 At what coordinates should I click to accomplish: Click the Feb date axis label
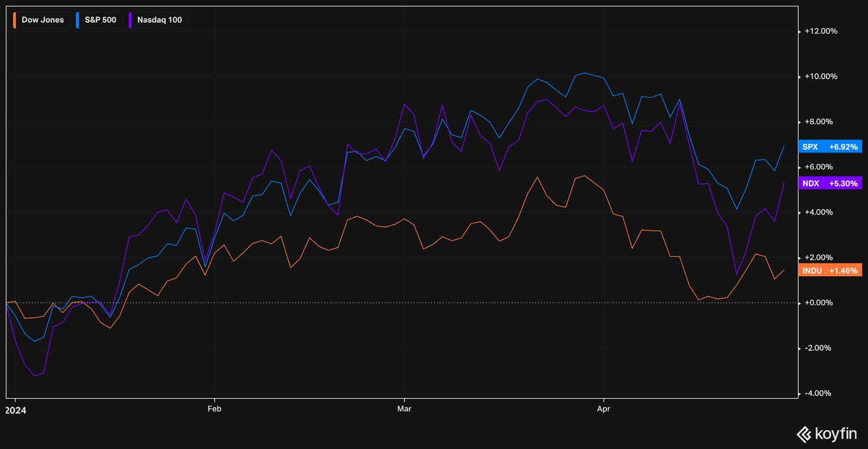point(214,409)
